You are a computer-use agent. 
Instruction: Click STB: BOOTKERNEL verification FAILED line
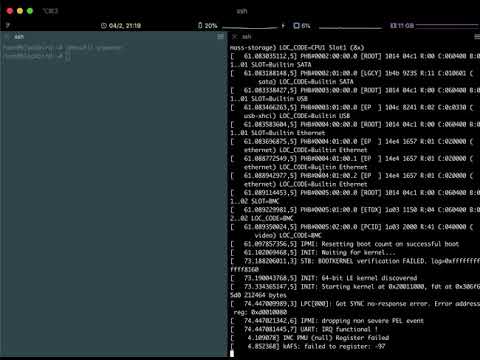(355, 261)
